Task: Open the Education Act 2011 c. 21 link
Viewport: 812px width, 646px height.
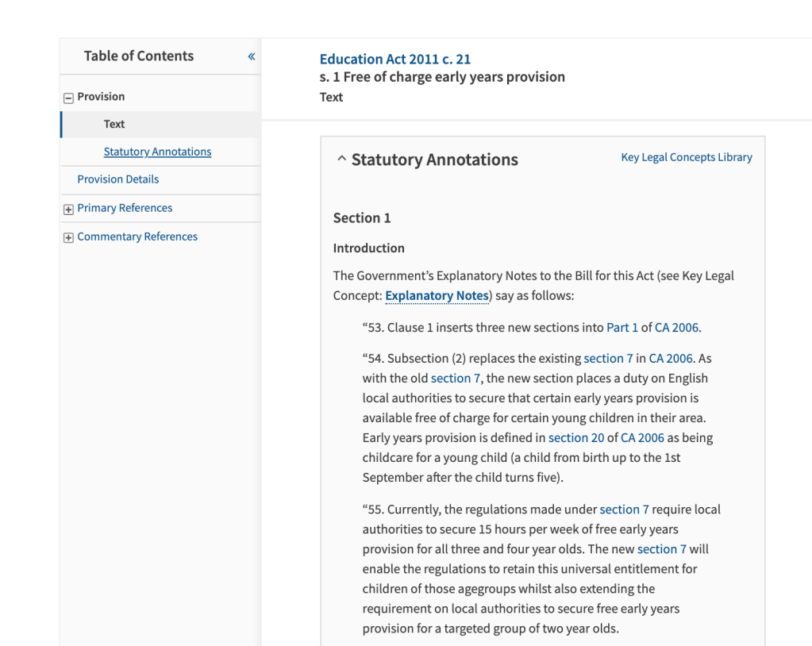Action: [x=394, y=59]
